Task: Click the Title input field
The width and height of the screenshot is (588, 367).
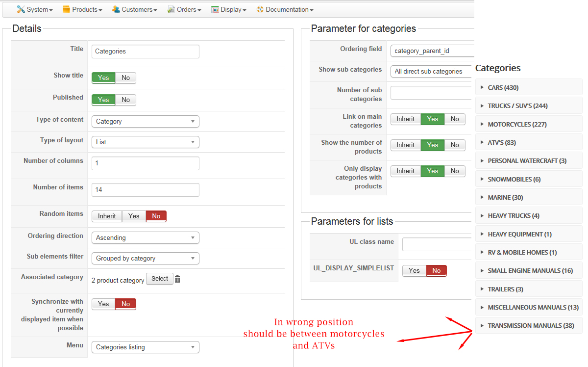Action: (146, 52)
